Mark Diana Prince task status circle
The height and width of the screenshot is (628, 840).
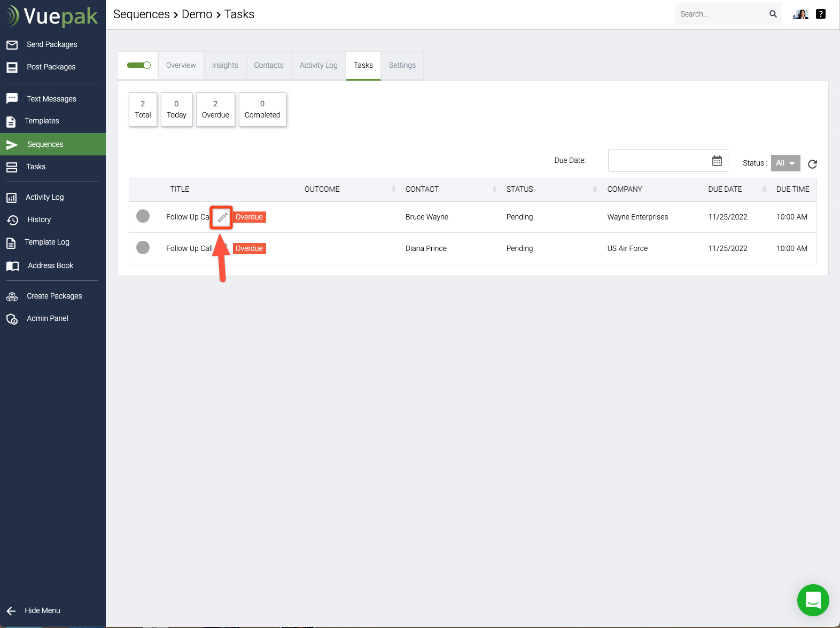coord(143,248)
